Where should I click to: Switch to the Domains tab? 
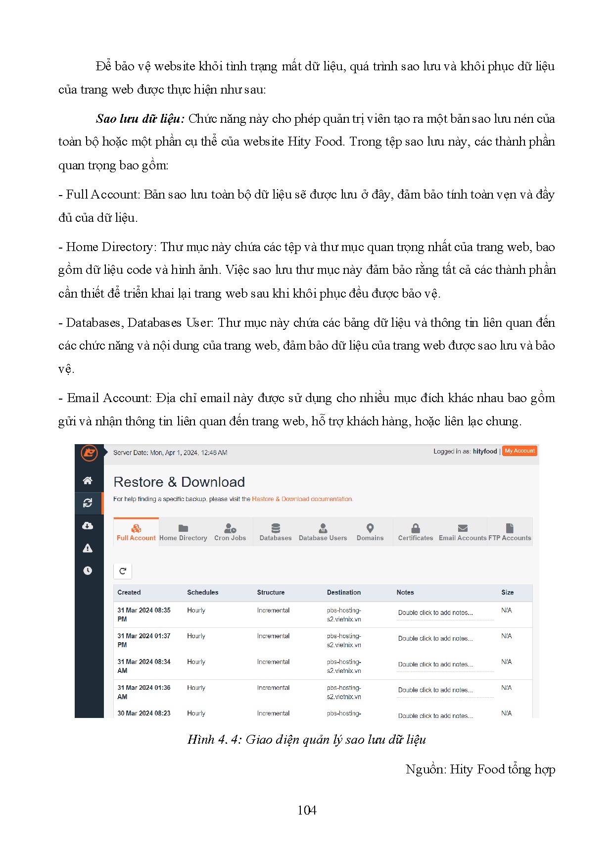coord(370,532)
